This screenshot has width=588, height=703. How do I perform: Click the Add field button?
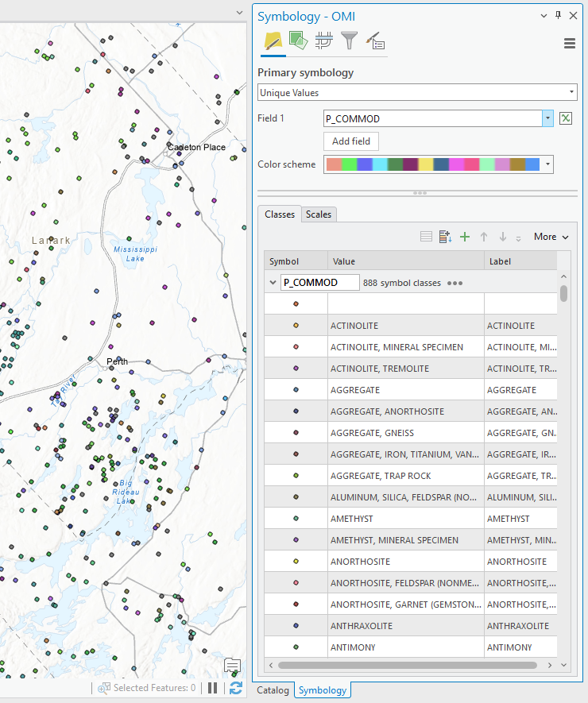coord(351,141)
